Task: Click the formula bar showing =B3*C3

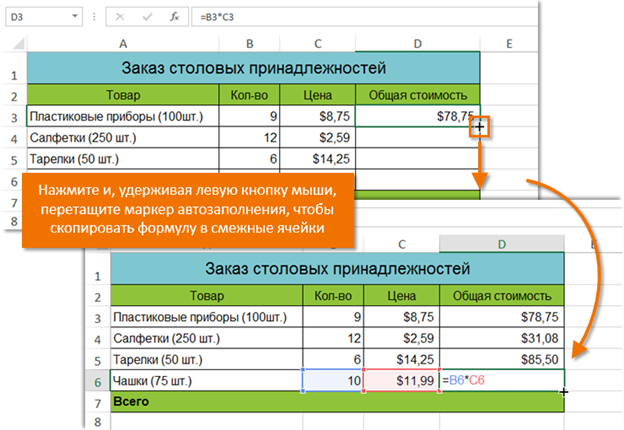Action: click(x=364, y=17)
